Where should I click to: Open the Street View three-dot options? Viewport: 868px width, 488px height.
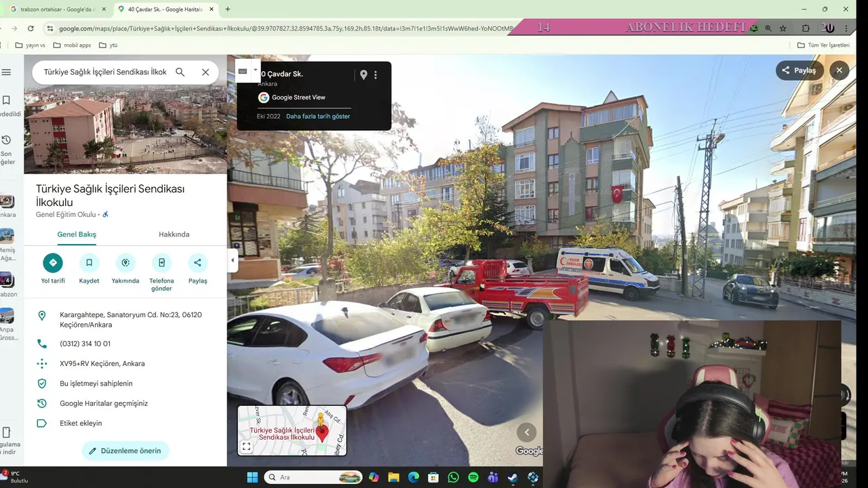[376, 75]
